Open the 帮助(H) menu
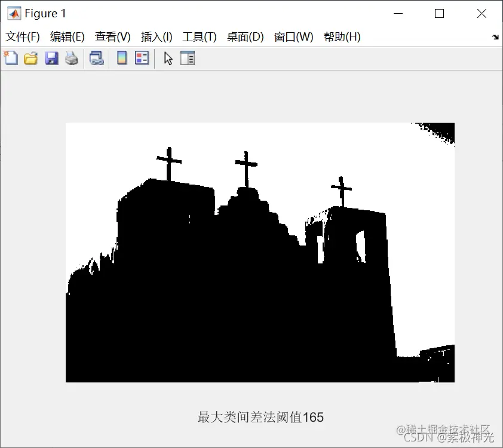This screenshot has width=503, height=448. (x=341, y=36)
